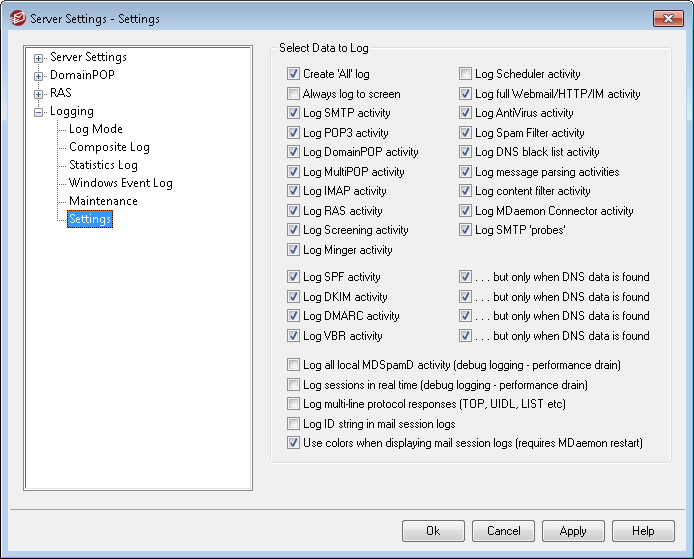The height and width of the screenshot is (559, 694).
Task: Click the MDaemon icon in title bar
Action: (14, 19)
